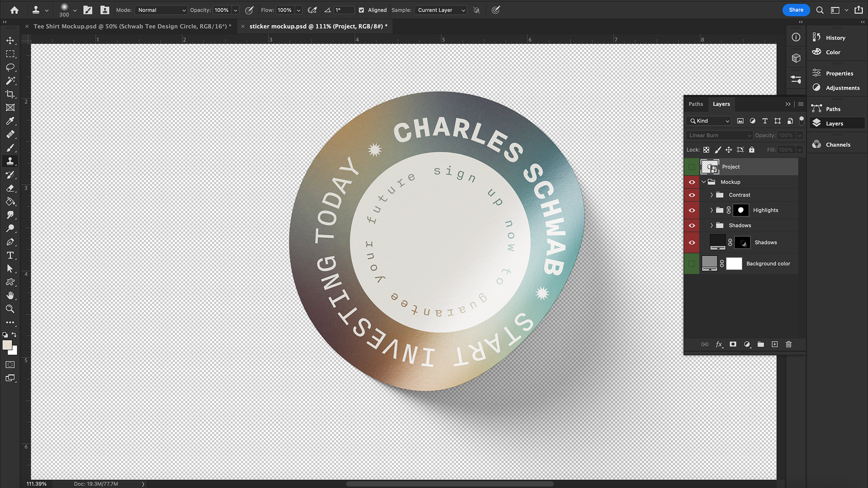Open the Search icon
This screenshot has width=868, height=488.
[820, 10]
